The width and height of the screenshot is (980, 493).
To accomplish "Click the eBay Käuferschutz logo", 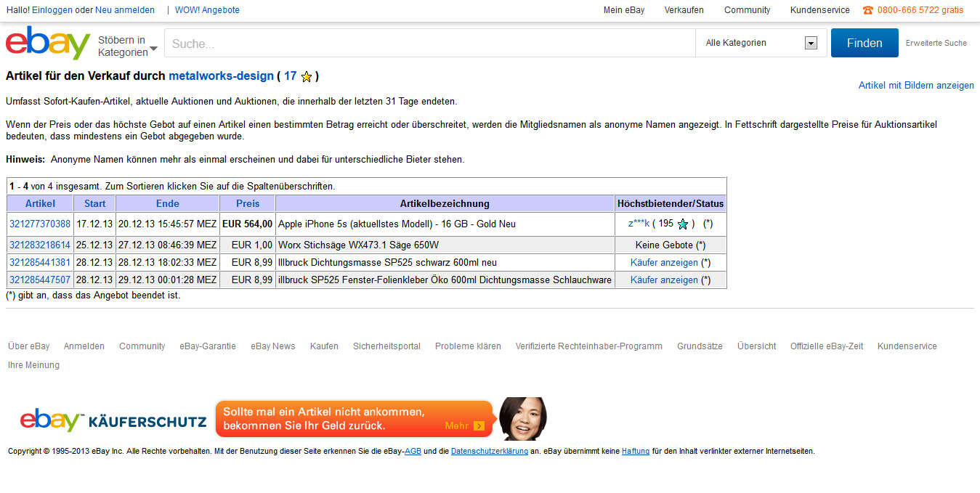I will click(x=114, y=420).
